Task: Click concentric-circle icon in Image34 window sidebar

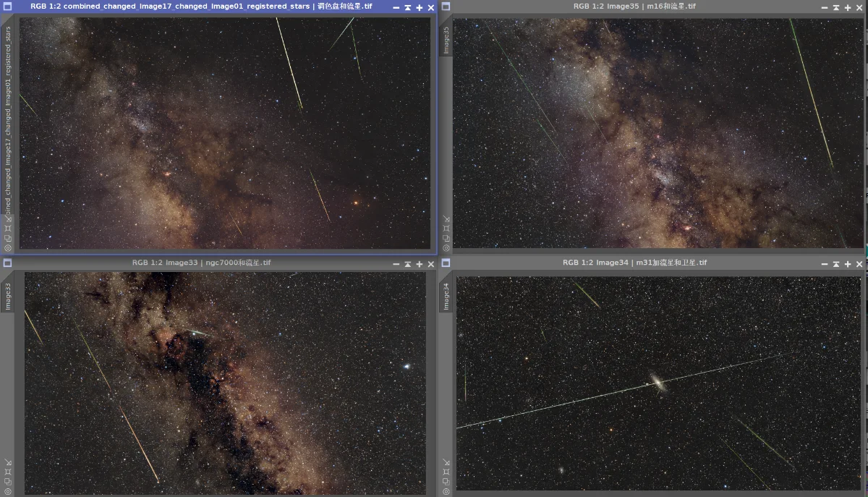Action: (446, 491)
